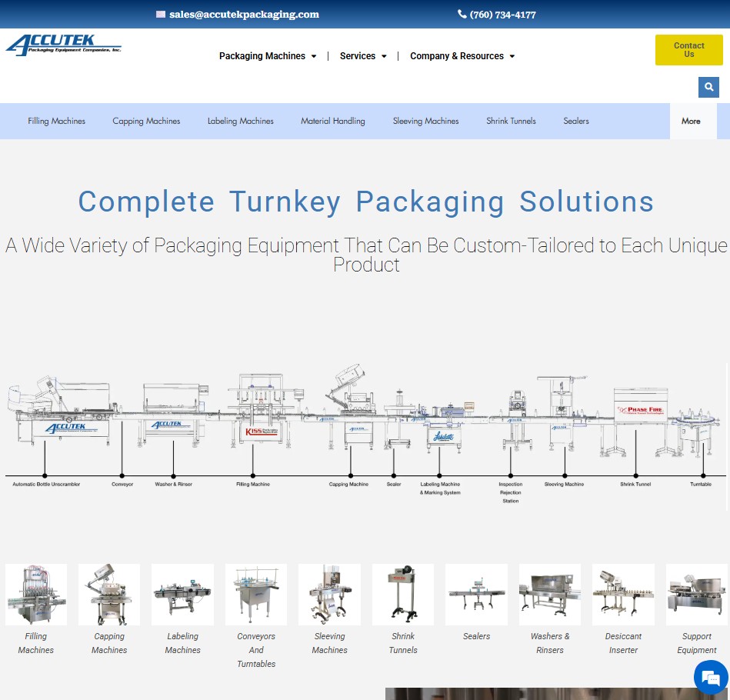730x700 pixels.
Task: Open the Conveyors And Turntables thumbnail
Action: 256,595
